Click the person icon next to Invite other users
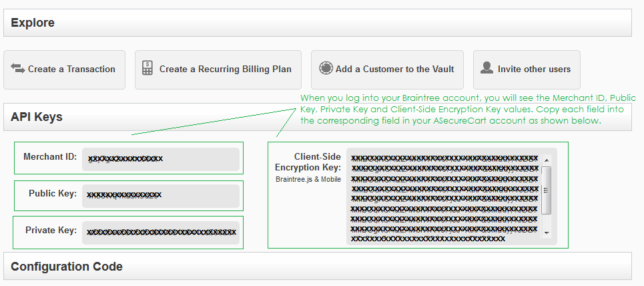The image size is (644, 286). pos(487,68)
